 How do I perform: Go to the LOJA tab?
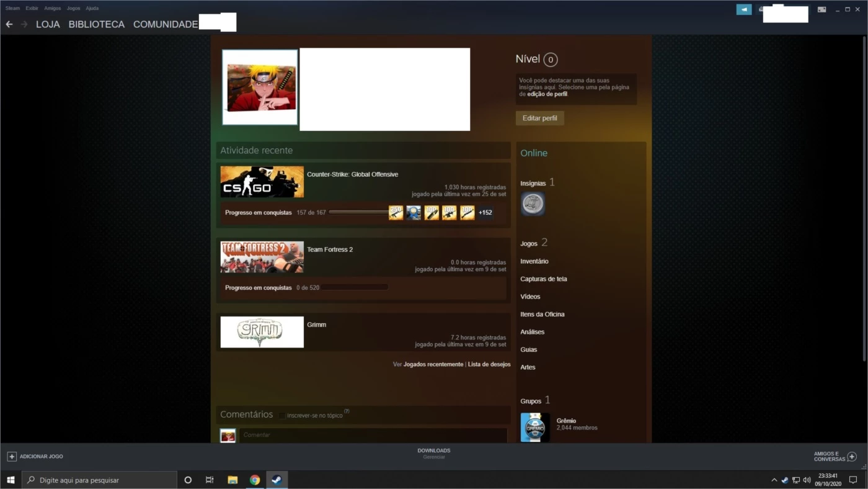click(x=48, y=24)
